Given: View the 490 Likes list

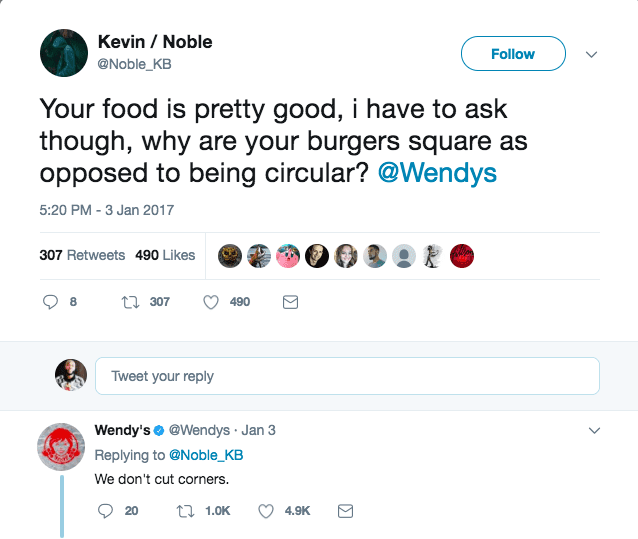Looking at the screenshot, I should [x=165, y=255].
